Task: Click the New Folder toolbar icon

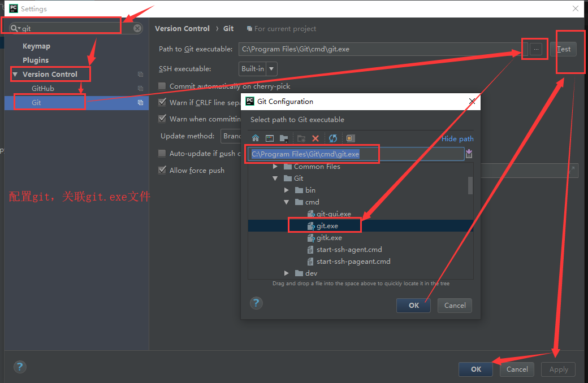Action: click(301, 138)
